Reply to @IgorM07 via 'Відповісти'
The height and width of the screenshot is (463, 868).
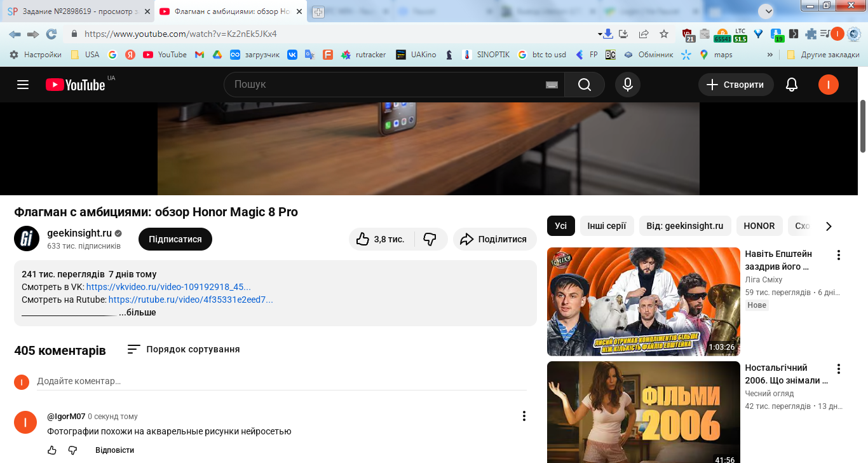[x=115, y=450]
